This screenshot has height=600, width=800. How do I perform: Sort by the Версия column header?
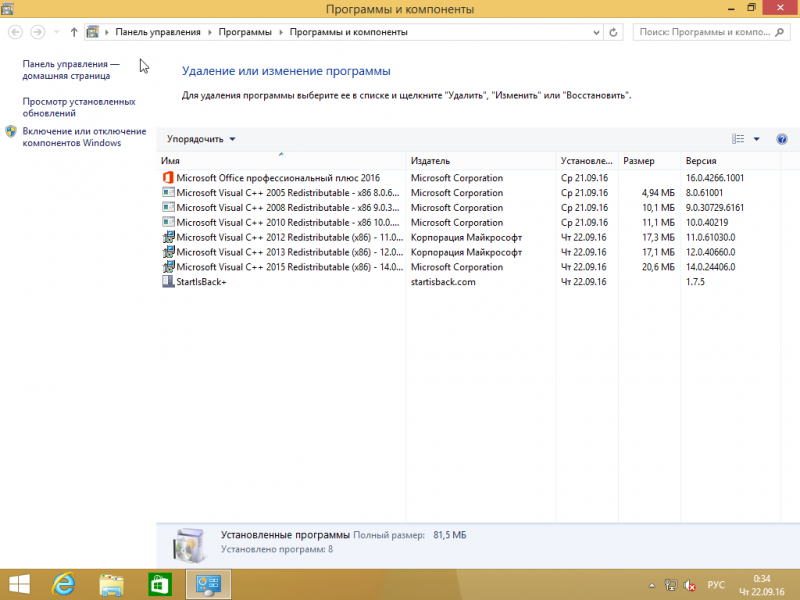click(731, 160)
